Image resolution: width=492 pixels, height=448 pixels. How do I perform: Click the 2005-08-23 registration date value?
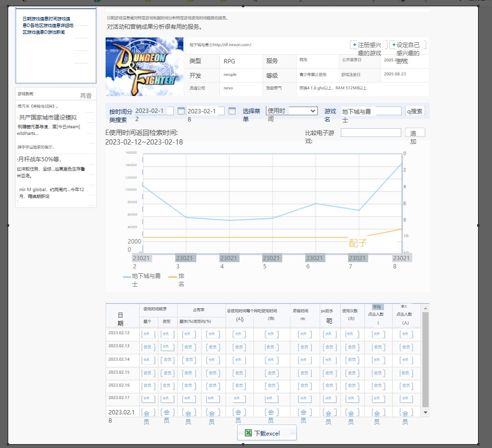click(x=395, y=74)
